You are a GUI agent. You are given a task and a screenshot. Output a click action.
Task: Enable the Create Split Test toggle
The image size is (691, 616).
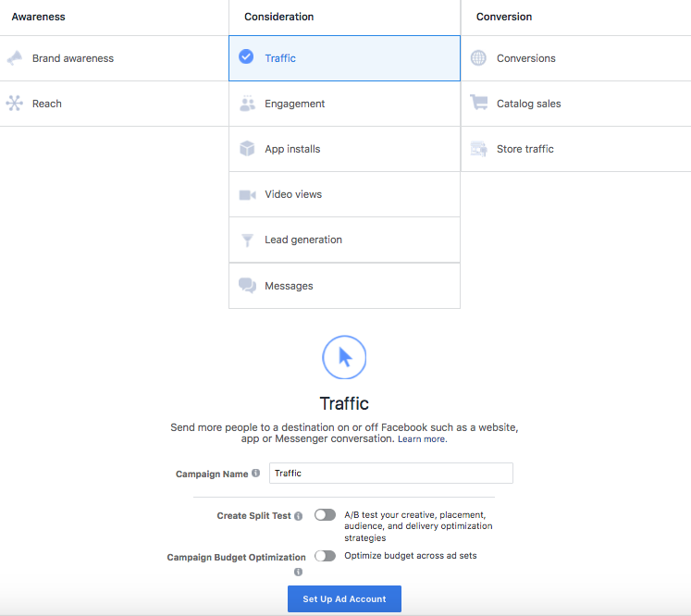click(x=325, y=515)
